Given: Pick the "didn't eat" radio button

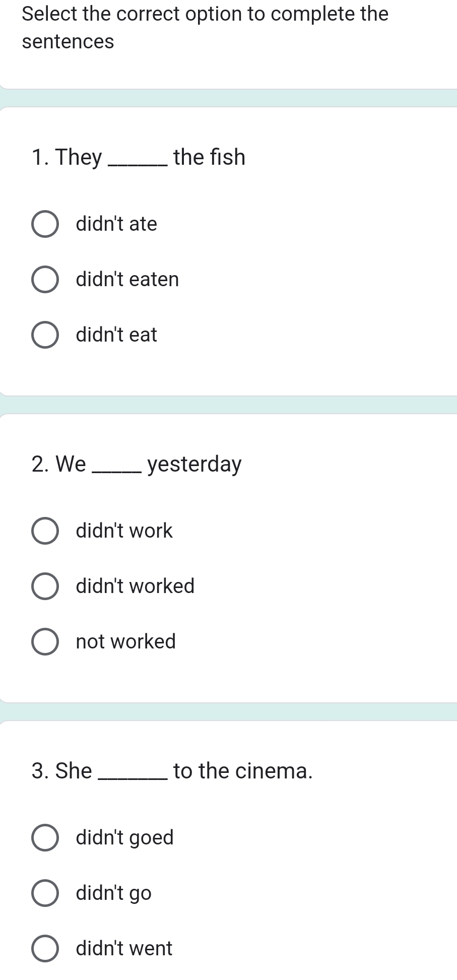Looking at the screenshot, I should (x=45, y=335).
